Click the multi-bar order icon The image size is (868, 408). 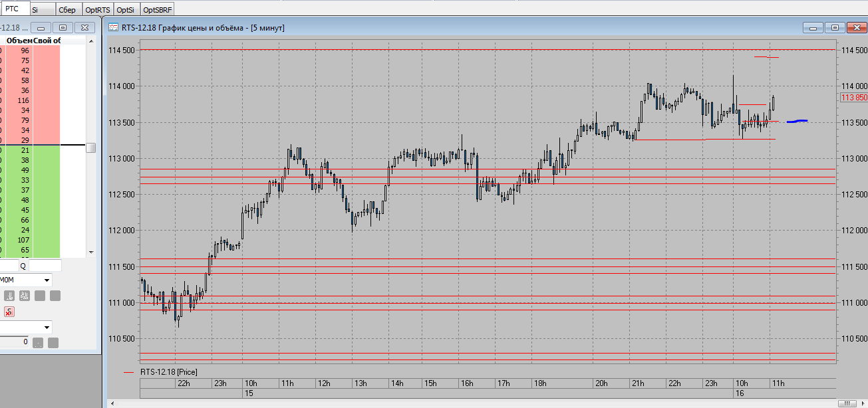[25, 296]
